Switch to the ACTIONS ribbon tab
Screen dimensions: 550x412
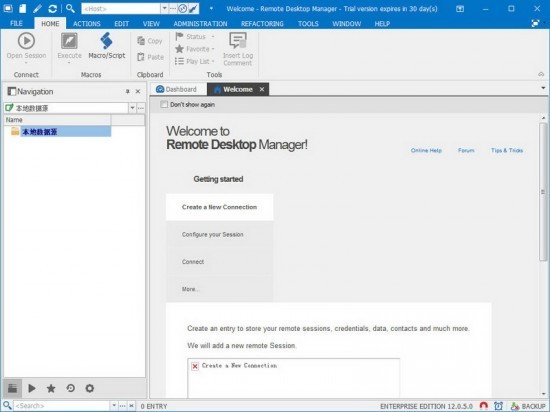(87, 23)
